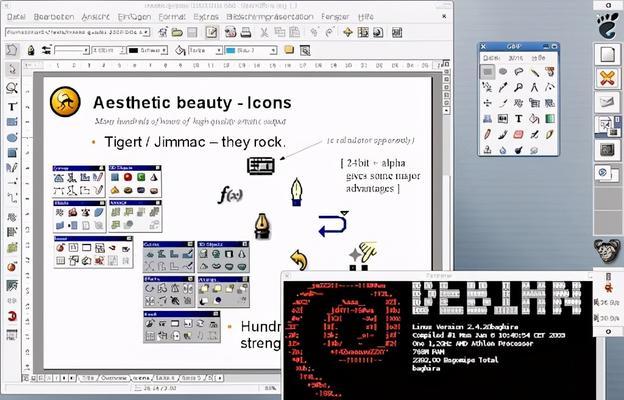Open the Bildschirmpräsentation menu

pos(270,17)
